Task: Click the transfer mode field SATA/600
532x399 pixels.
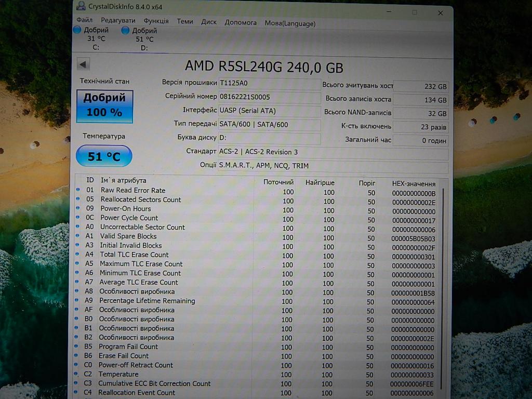Action: pyautogui.click(x=269, y=124)
